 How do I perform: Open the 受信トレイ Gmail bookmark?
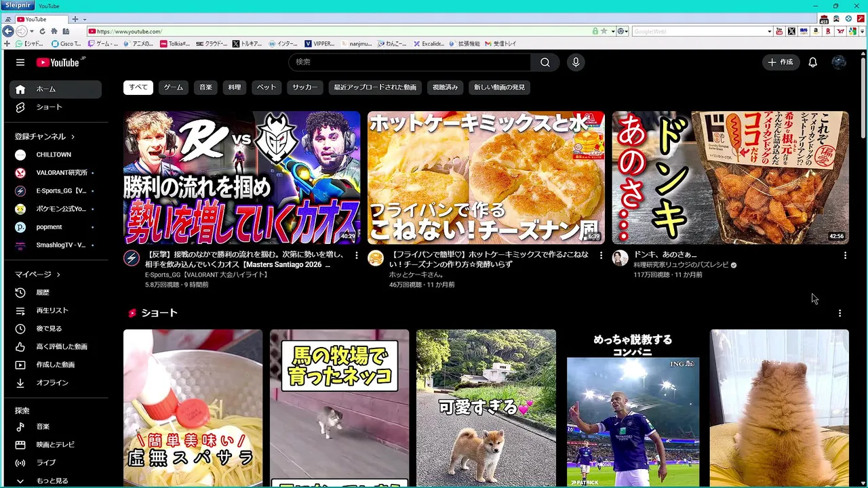click(x=500, y=43)
